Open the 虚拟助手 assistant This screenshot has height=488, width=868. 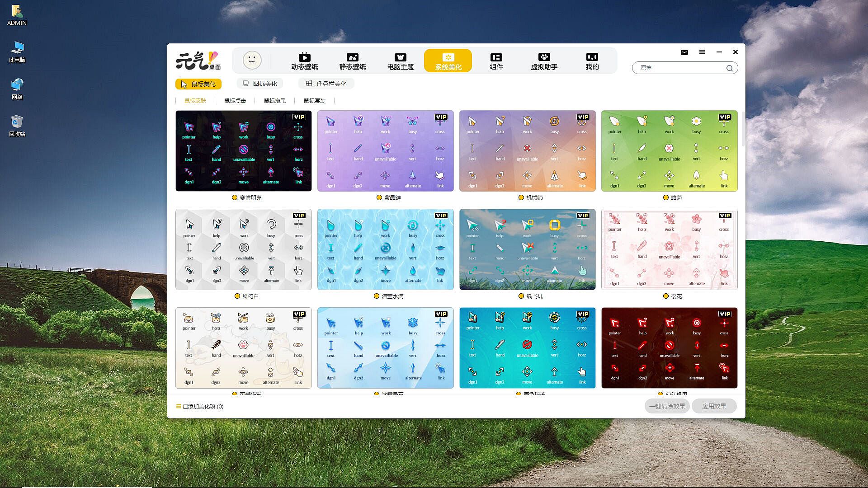pos(544,61)
